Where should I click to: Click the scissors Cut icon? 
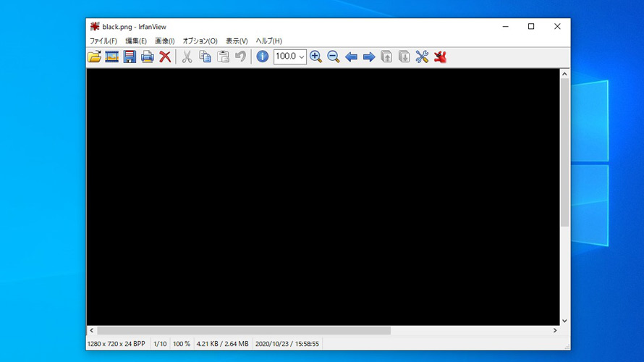(x=187, y=56)
